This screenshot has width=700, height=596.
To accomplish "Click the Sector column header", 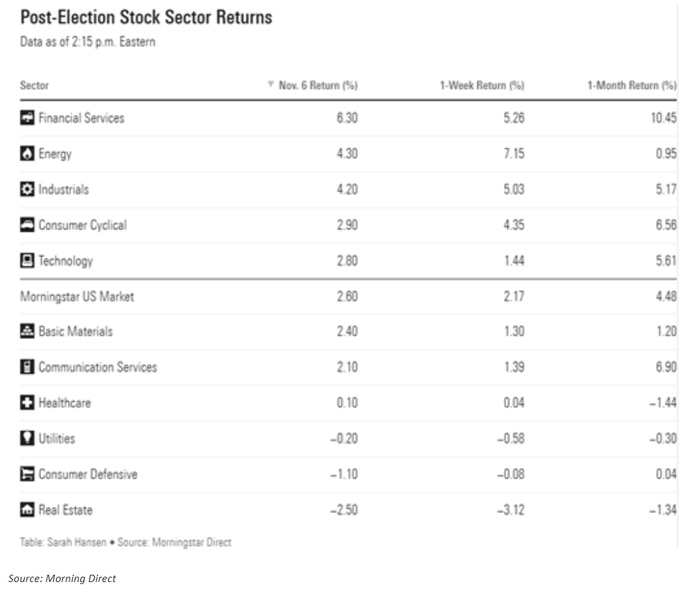I will [35, 86].
